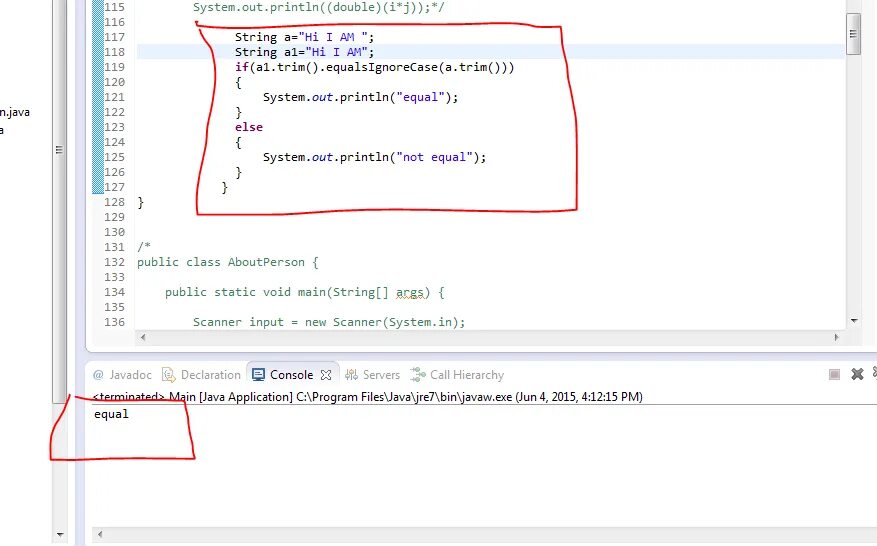Click 'public class AboutPerson {' line
Image resolution: width=877 pixels, height=546 pixels.
pyautogui.click(x=228, y=262)
